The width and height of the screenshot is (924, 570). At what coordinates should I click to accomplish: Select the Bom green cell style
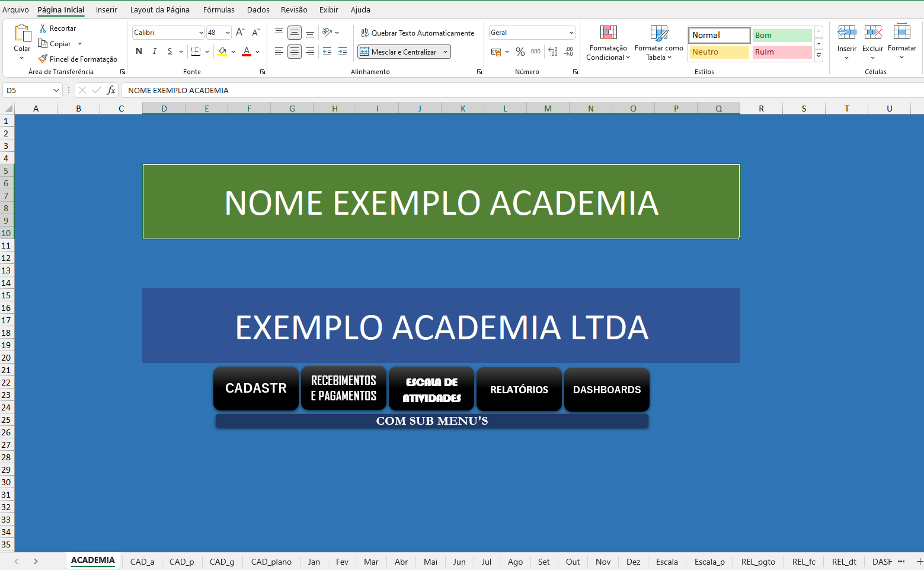[781, 36]
